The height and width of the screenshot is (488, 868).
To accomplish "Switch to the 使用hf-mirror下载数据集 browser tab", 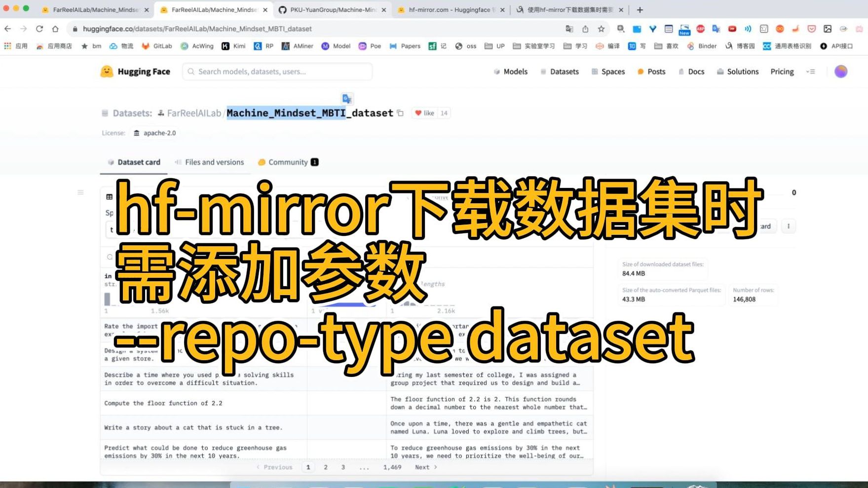I will 570,10.
